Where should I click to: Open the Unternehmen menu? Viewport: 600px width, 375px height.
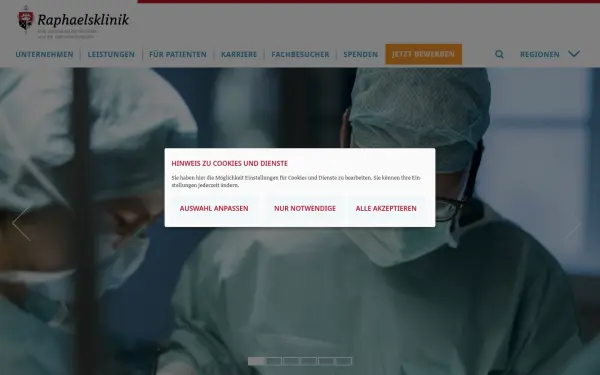coord(44,54)
